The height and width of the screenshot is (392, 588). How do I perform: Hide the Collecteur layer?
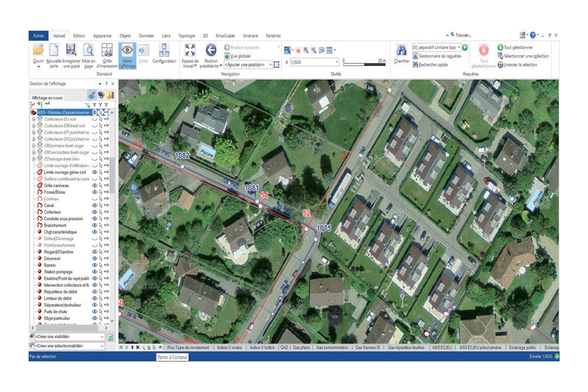95,212
